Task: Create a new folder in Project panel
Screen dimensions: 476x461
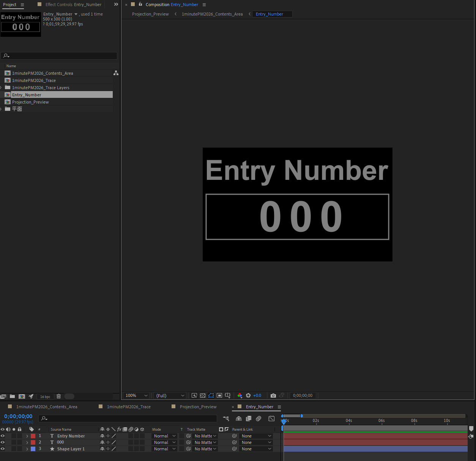Action: click(x=12, y=396)
